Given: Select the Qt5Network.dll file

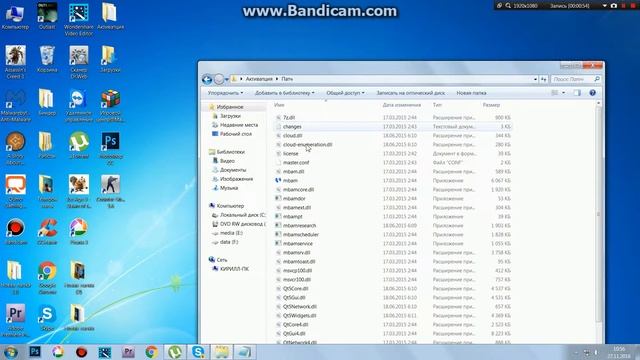Looking at the screenshot, I should tap(300, 307).
